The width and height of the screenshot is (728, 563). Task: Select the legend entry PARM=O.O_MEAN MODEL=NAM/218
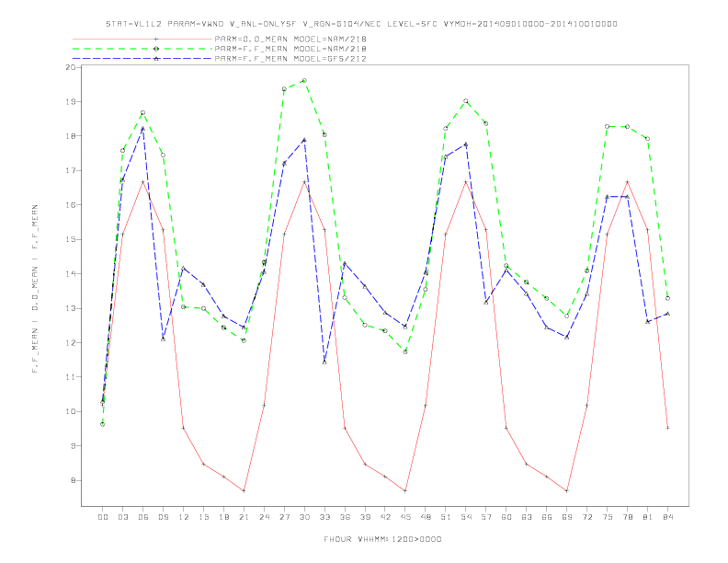290,39
